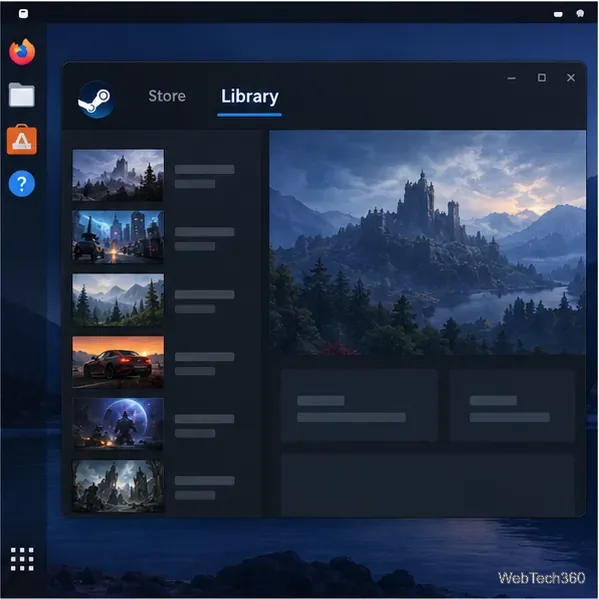
Task: Select the ruined gothic towers game thumbnail
Action: (118, 486)
